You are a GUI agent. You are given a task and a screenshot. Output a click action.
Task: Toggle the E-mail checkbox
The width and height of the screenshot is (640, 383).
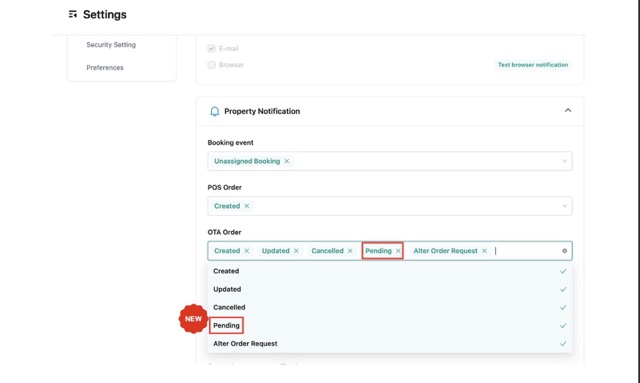pyautogui.click(x=211, y=49)
